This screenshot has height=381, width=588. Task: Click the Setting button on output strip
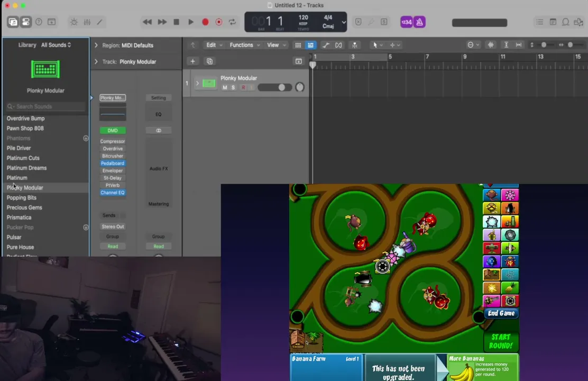[x=158, y=98]
